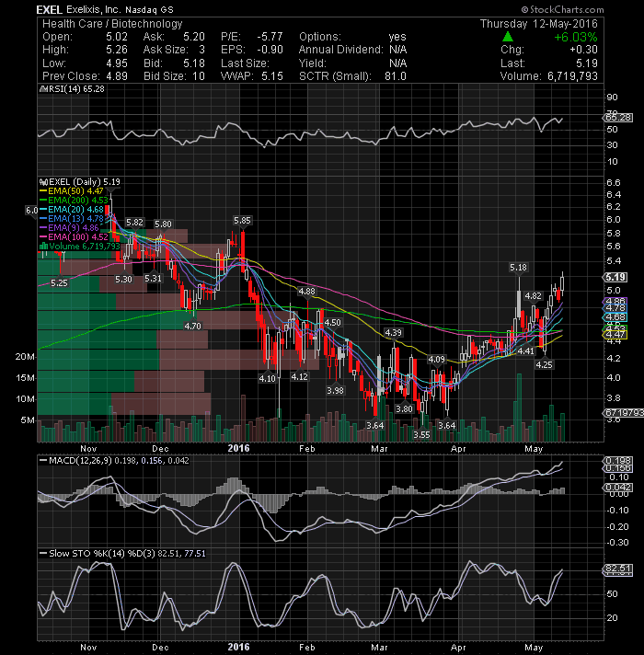
Task: Click the Open value 5.02
Action: click(x=117, y=37)
